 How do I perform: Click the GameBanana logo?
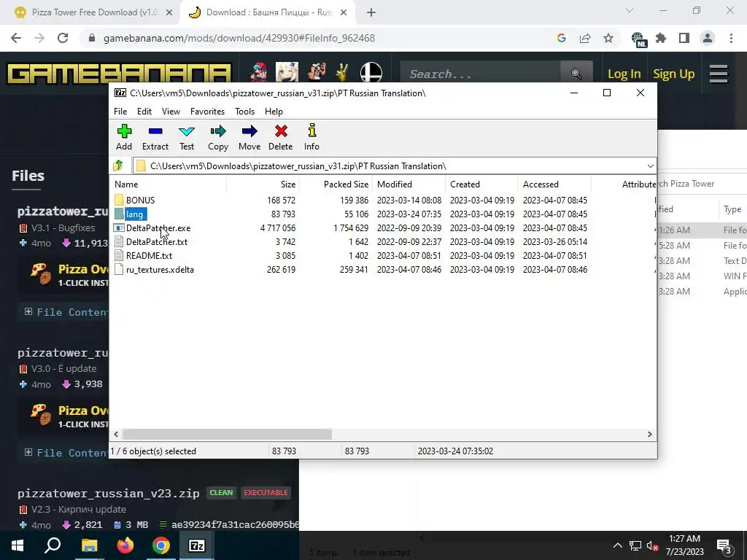coord(119,74)
